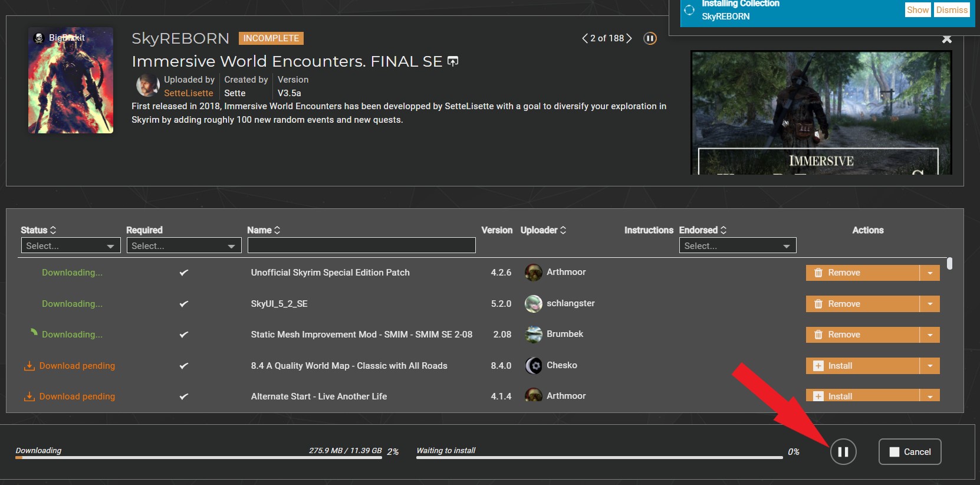
Task: Click the Instructions column header
Action: click(x=649, y=230)
